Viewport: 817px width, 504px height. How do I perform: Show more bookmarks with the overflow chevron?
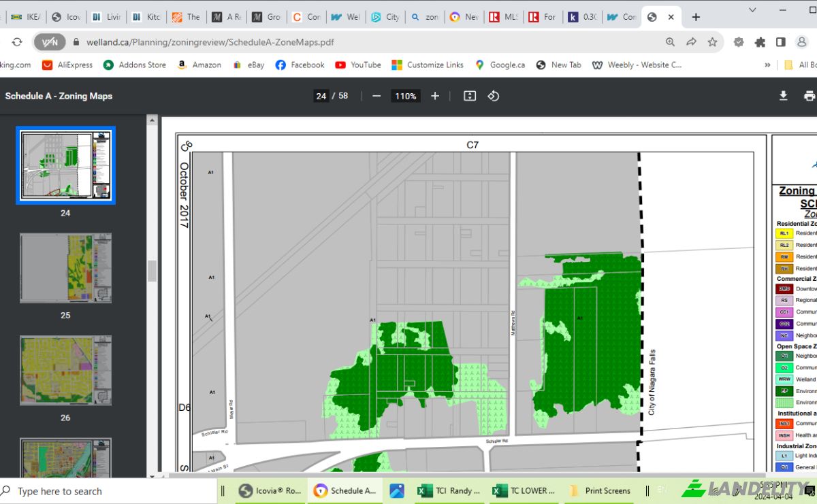[x=768, y=65]
